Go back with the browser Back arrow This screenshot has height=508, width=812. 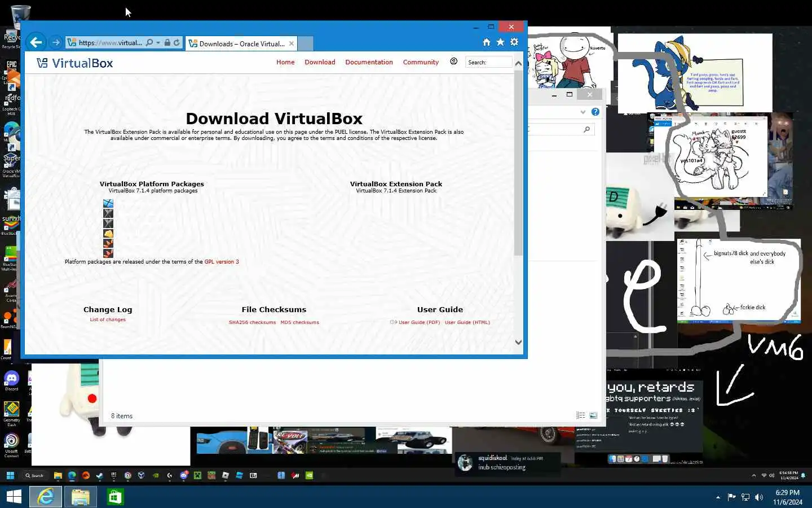point(36,42)
